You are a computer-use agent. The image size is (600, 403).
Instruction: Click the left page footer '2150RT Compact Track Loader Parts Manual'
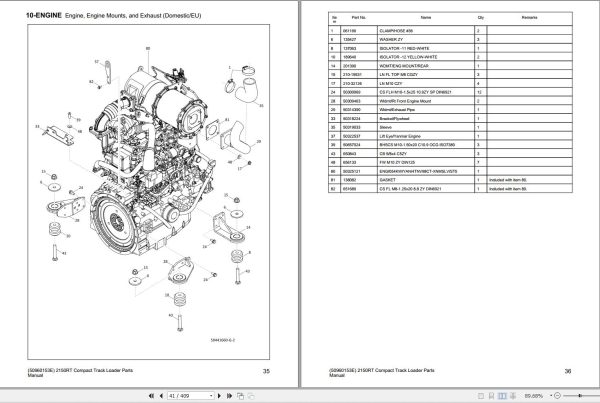(x=80, y=372)
